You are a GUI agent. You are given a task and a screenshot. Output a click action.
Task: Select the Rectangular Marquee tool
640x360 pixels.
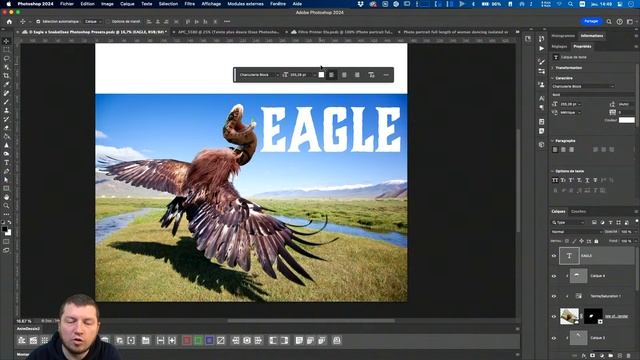[6, 50]
